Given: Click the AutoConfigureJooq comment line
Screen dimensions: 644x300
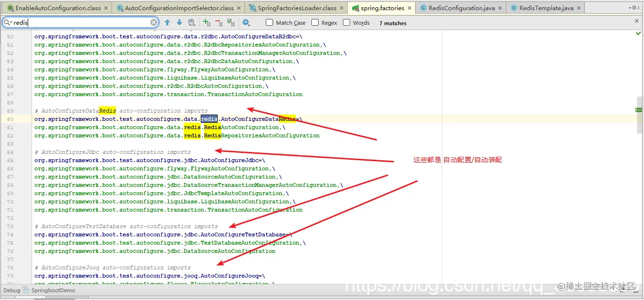Looking at the screenshot, I should coord(113,267).
